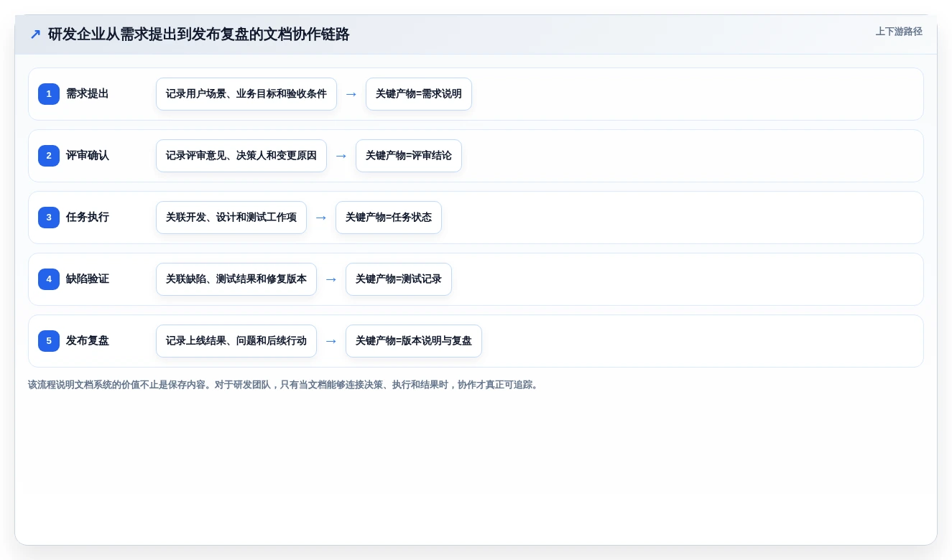Click the 需求提出 step label

[88, 94]
